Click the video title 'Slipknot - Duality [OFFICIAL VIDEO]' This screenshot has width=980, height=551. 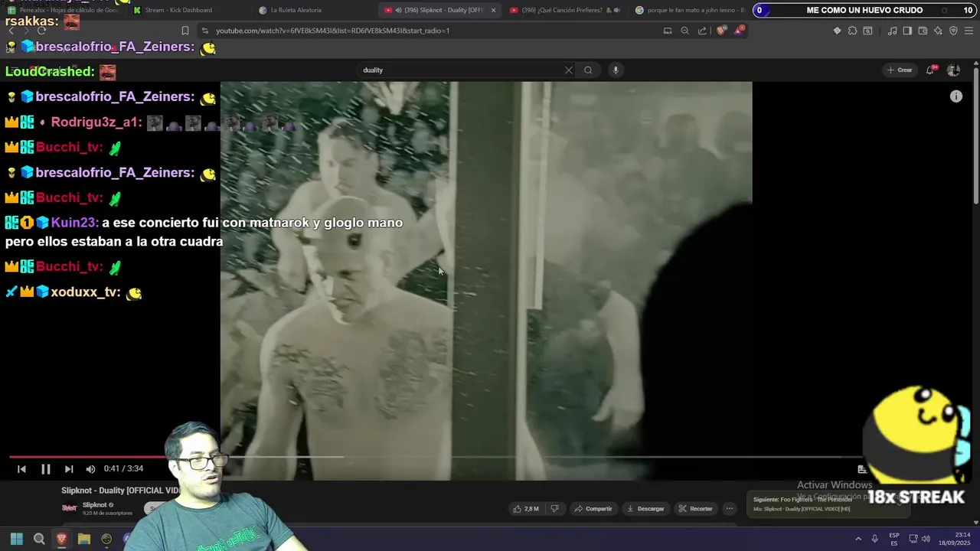click(120, 491)
